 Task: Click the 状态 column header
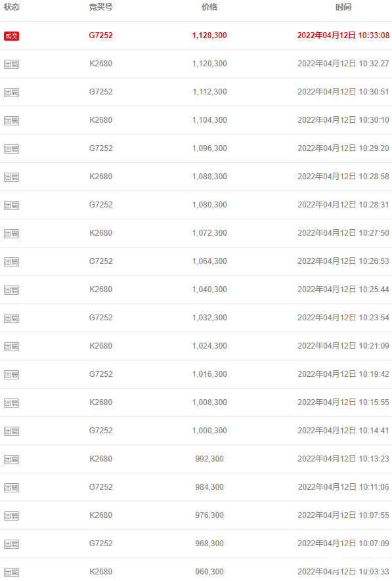point(11,7)
